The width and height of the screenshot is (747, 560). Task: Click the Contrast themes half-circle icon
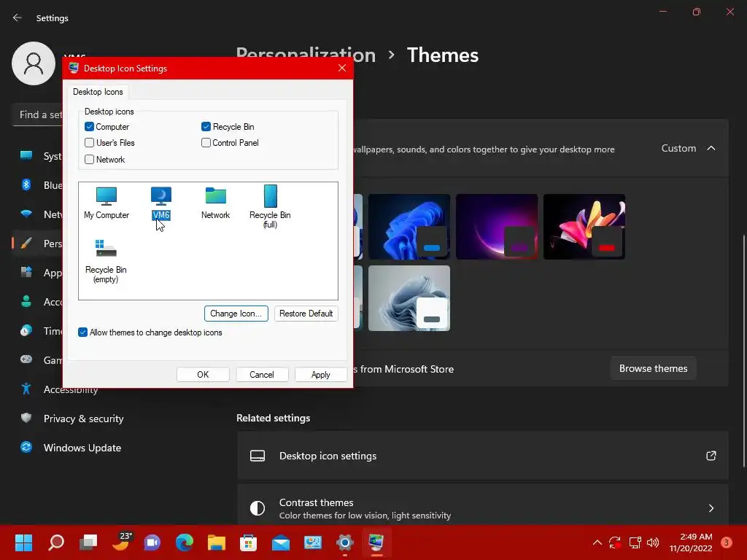tap(258, 508)
